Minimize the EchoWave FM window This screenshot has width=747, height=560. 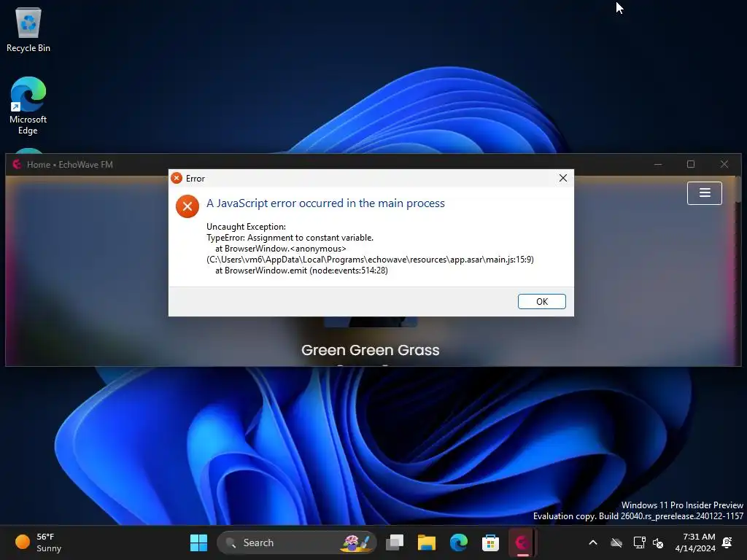point(658,164)
